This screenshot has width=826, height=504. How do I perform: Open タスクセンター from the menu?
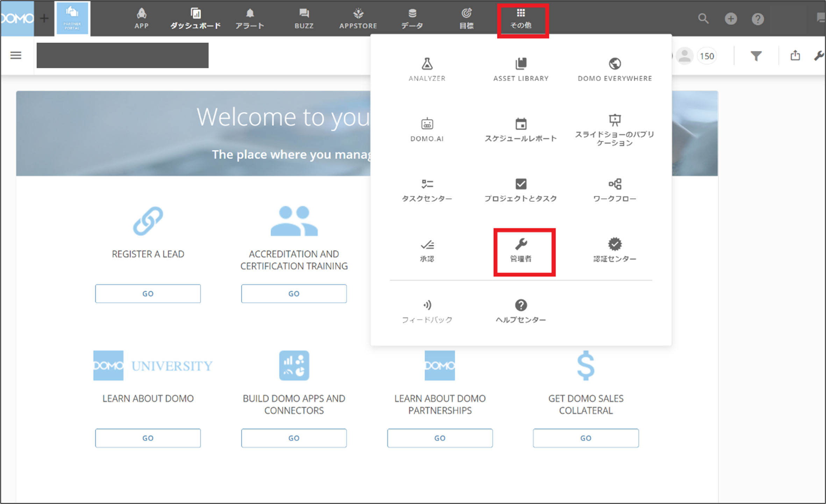(427, 190)
